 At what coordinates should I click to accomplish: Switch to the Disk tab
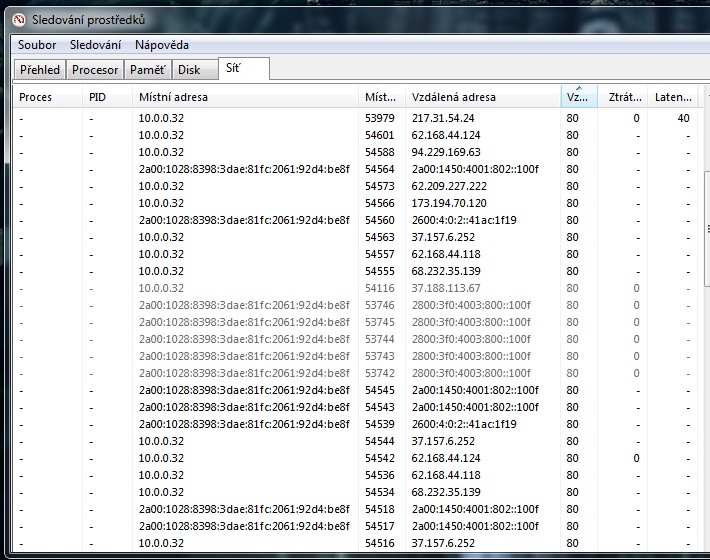click(x=189, y=70)
